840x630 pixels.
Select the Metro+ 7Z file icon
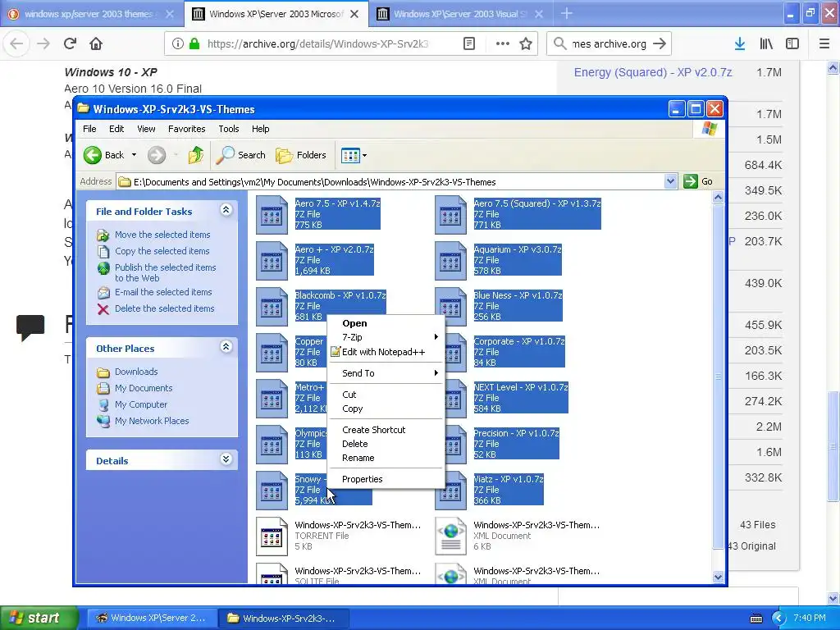tap(272, 399)
